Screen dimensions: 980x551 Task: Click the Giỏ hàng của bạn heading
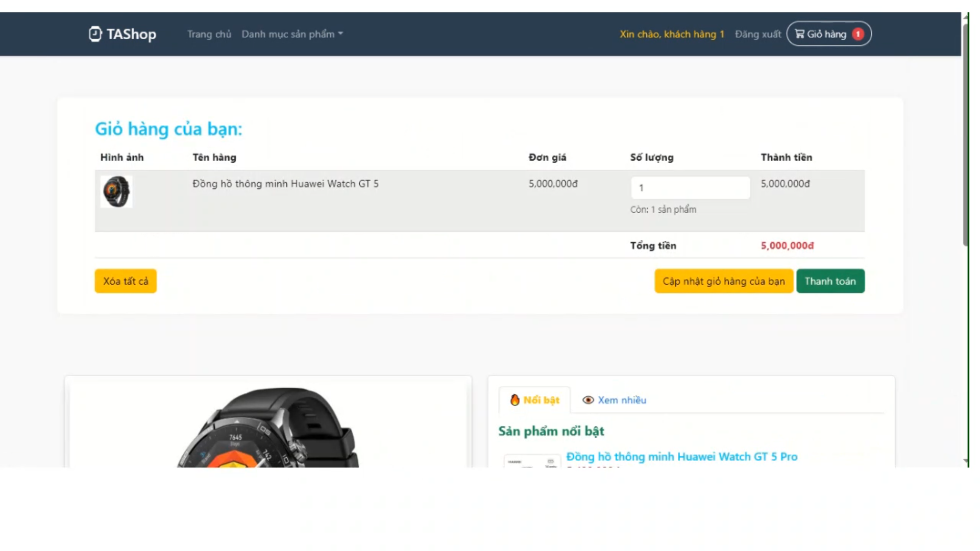click(x=168, y=129)
